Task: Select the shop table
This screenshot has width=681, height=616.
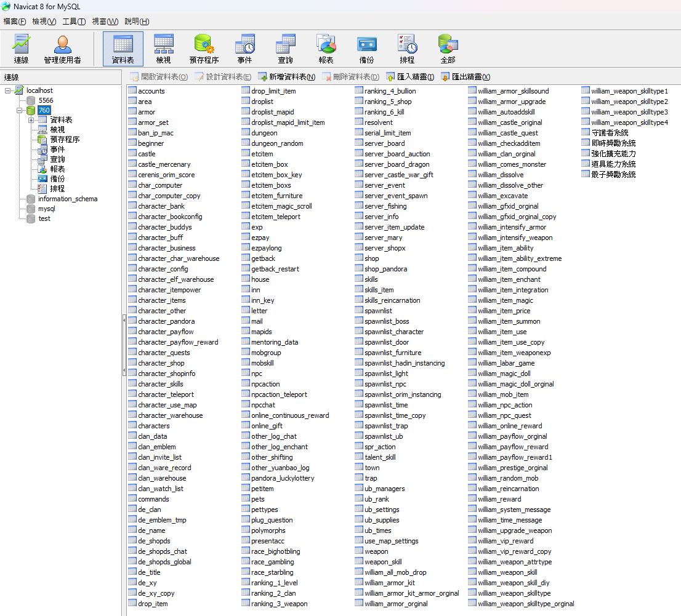Action: (x=372, y=258)
